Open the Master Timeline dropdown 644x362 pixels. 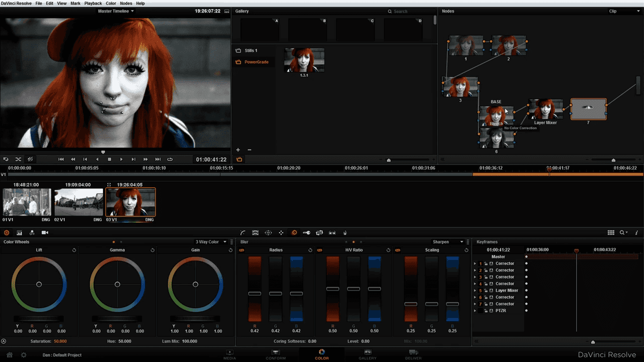[x=116, y=11]
